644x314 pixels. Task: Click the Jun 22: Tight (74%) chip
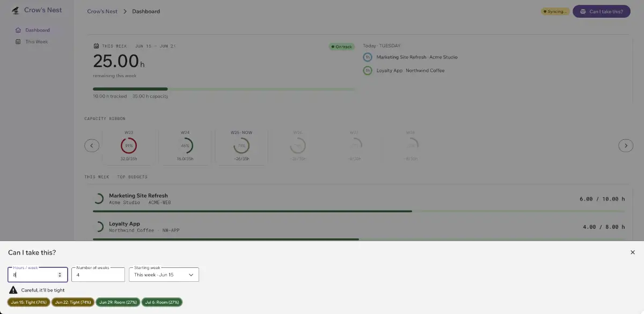coord(73,302)
